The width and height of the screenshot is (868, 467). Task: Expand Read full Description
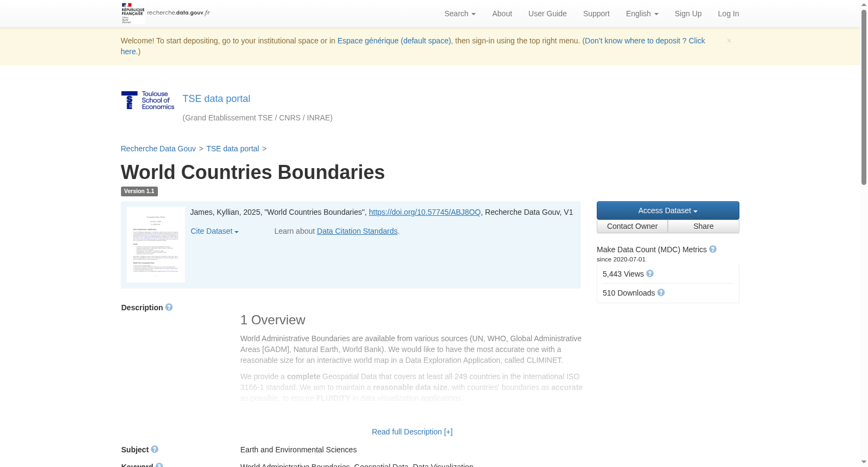coord(412,432)
